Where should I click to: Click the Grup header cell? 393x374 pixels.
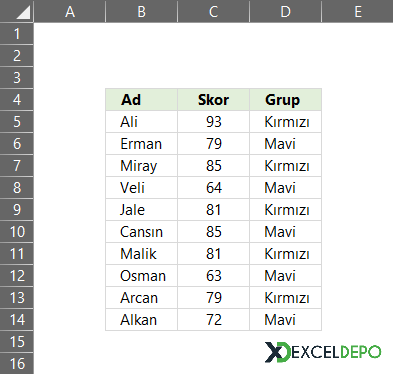click(x=286, y=100)
